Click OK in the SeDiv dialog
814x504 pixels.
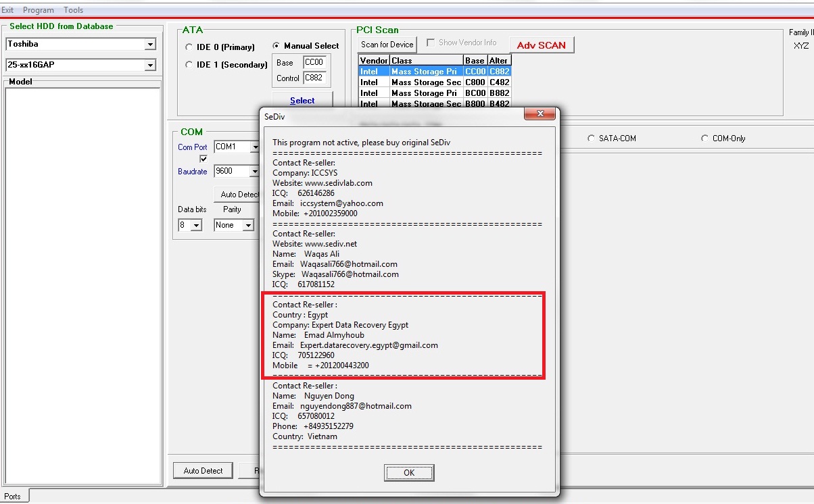point(409,473)
